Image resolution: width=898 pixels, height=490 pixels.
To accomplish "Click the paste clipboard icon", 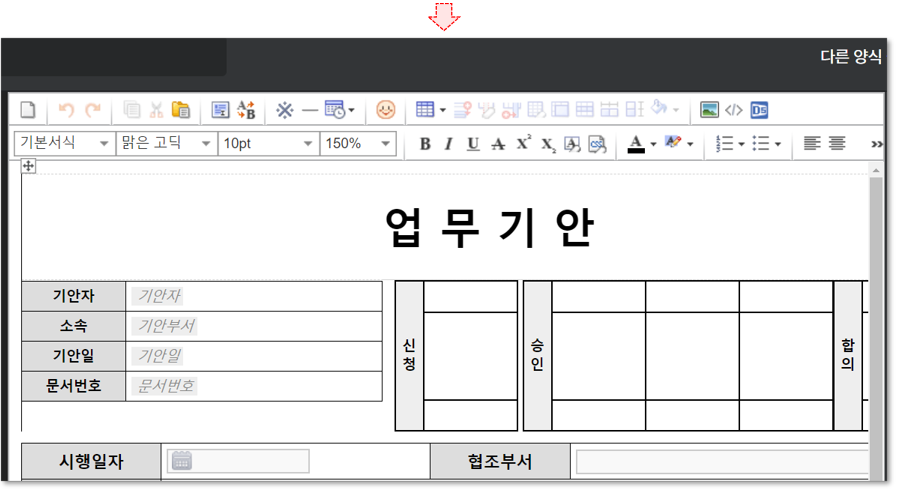I will [181, 110].
